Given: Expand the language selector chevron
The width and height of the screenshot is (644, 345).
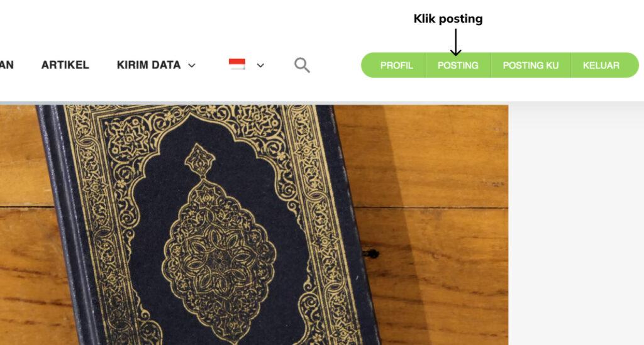Looking at the screenshot, I should (x=260, y=65).
